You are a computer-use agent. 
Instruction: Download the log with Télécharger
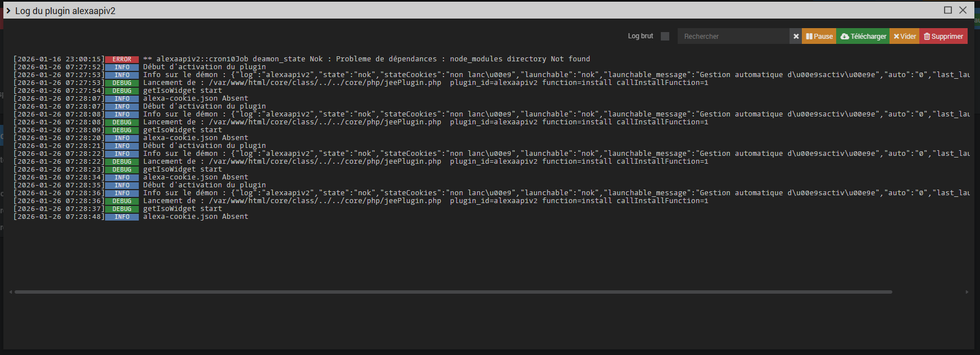pyautogui.click(x=863, y=36)
